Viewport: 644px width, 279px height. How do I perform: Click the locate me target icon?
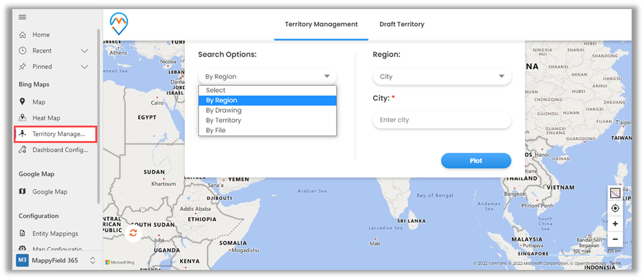tap(615, 208)
